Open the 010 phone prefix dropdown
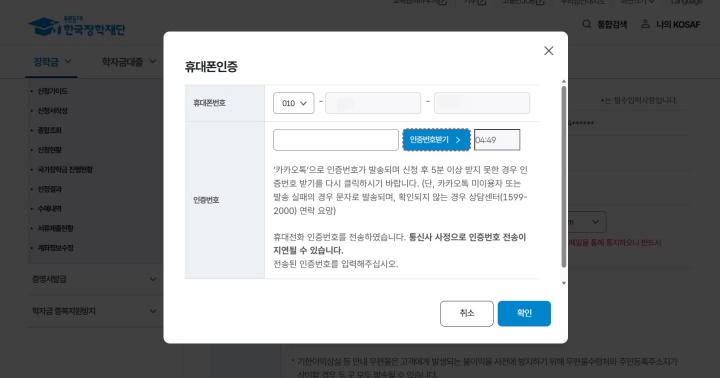Image resolution: width=720 pixels, height=378 pixels. 293,103
